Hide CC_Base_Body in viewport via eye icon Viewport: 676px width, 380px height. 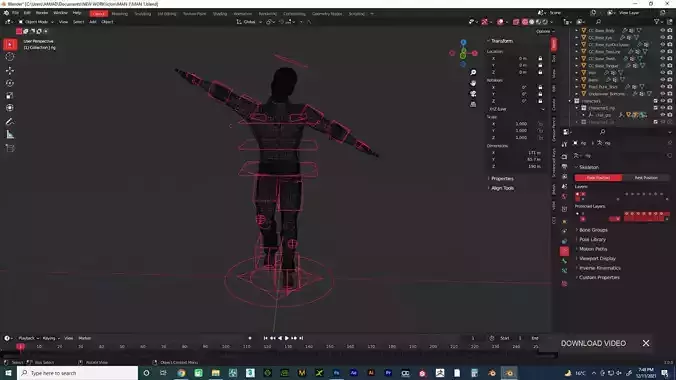coord(663,31)
